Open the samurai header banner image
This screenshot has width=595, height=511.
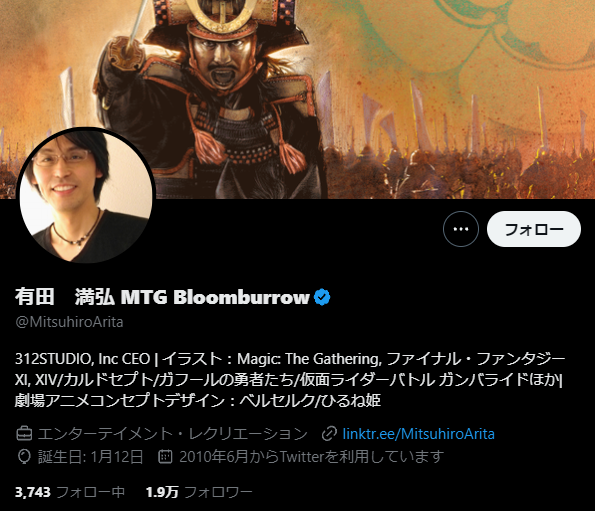298,99
